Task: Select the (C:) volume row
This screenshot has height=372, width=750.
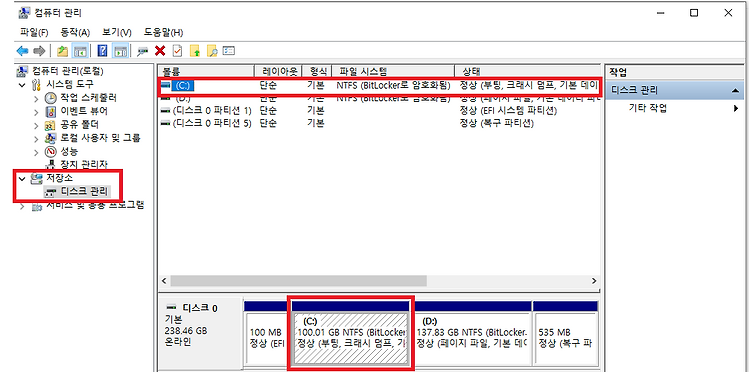Action: [380, 86]
